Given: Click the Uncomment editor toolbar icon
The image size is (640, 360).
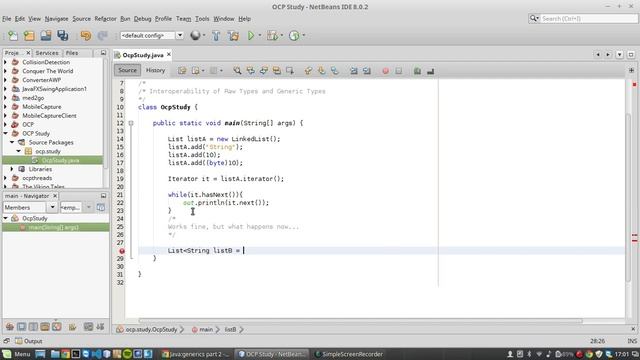Looking at the screenshot, I should tap(430, 71).
